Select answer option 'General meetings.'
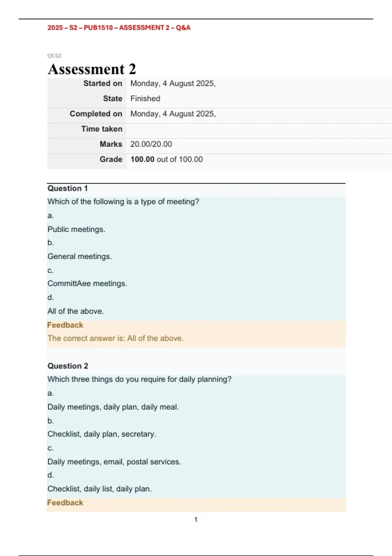 click(79, 256)
